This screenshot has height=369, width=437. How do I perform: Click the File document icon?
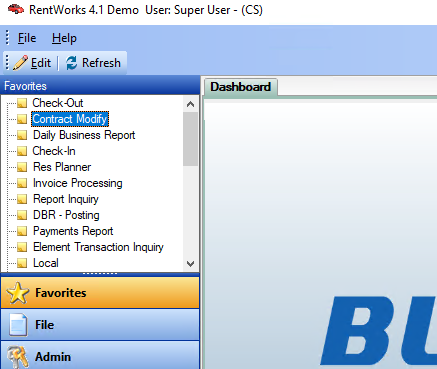pyautogui.click(x=18, y=325)
